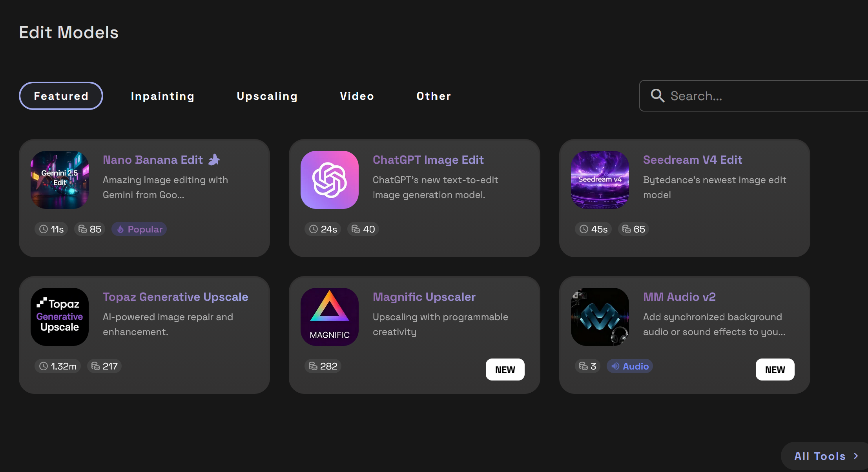
Task: Select the Featured filter tab
Action: pyautogui.click(x=61, y=96)
